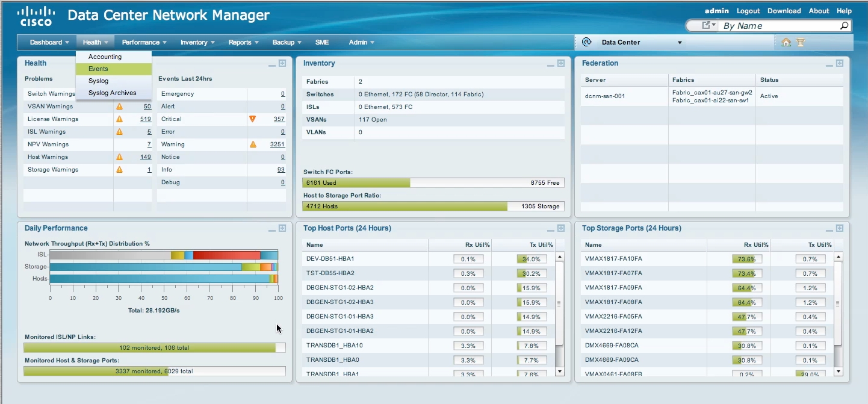This screenshot has width=868, height=404.
Task: Click the Fabric_cax01-ai22-san-sw1 fabric entry
Action: coord(710,100)
